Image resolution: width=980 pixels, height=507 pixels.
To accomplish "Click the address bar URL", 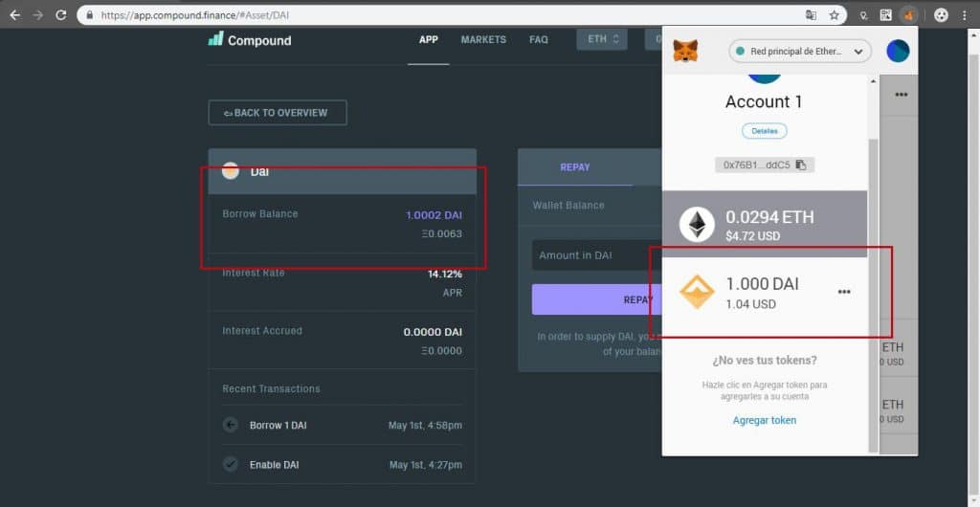I will pyautogui.click(x=194, y=15).
